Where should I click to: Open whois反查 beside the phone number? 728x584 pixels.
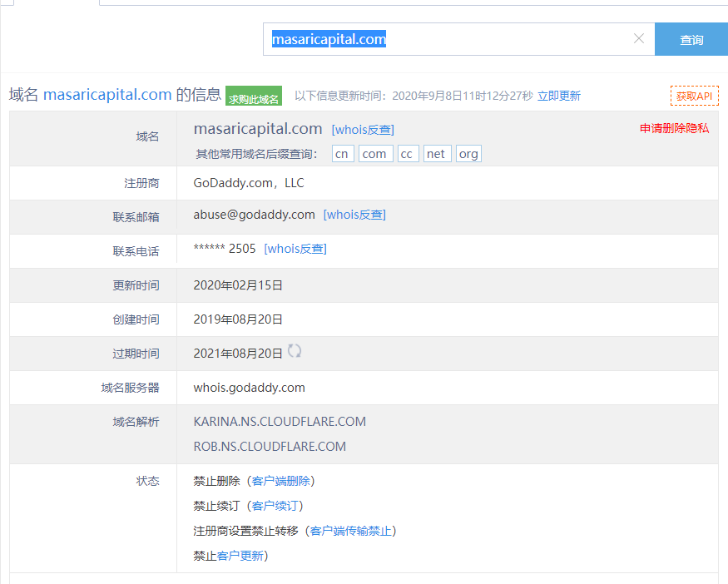coord(295,249)
